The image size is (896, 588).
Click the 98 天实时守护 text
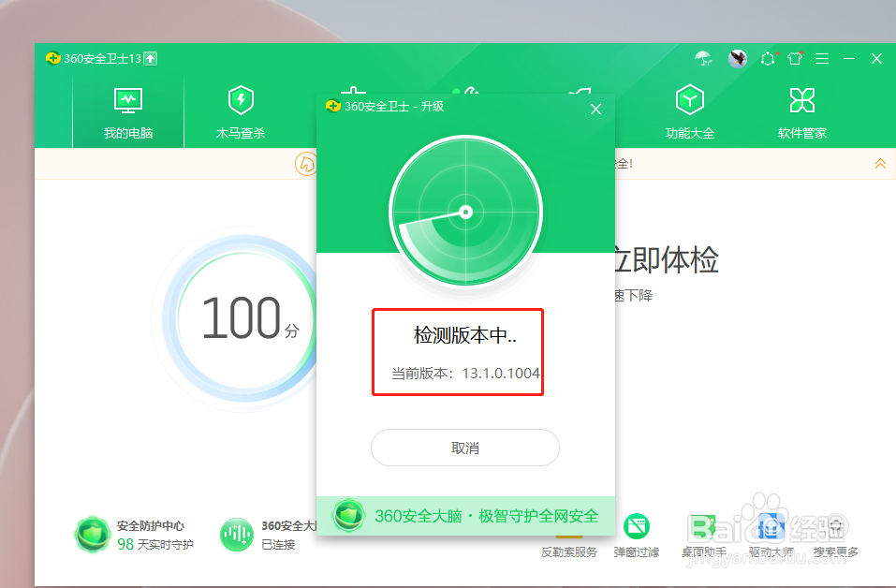coord(155,544)
